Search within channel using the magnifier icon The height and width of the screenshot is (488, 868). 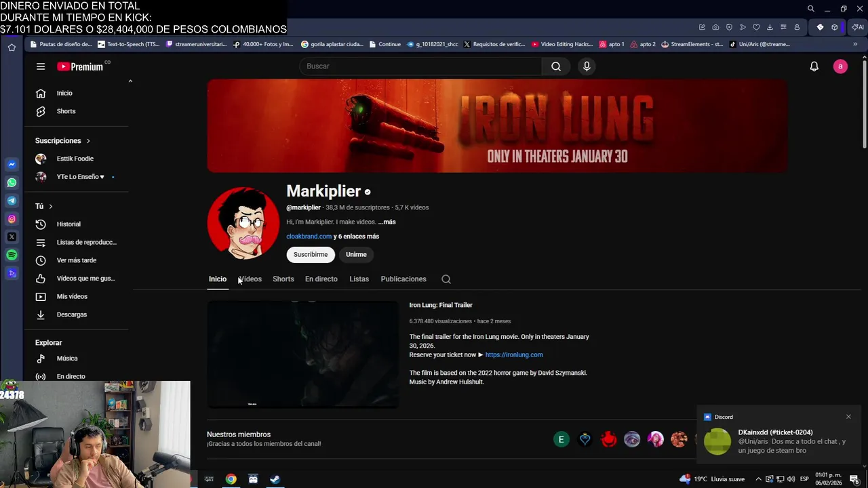point(446,279)
